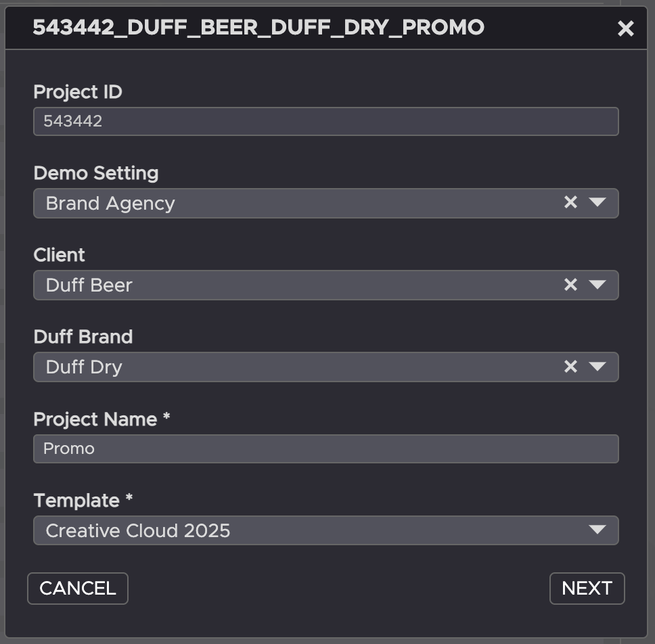Viewport: 655px width, 644px height.
Task: Expand the Duff Brand dropdown arrow
Action: click(597, 367)
